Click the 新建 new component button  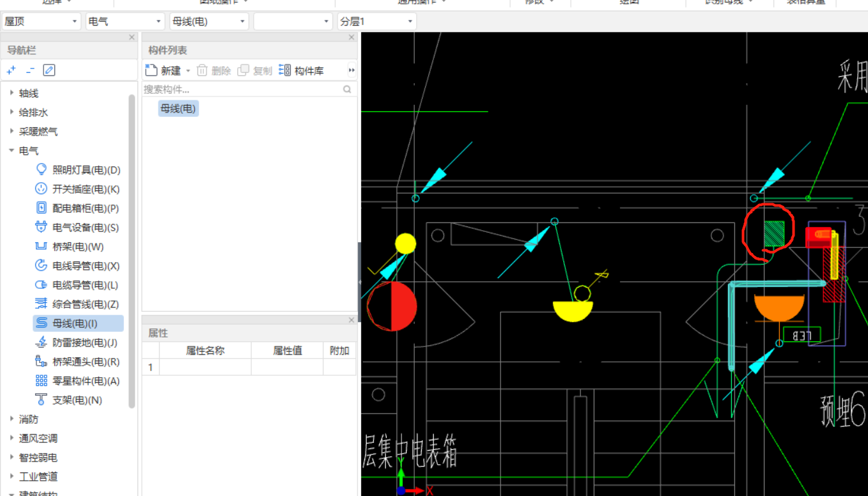(x=164, y=70)
